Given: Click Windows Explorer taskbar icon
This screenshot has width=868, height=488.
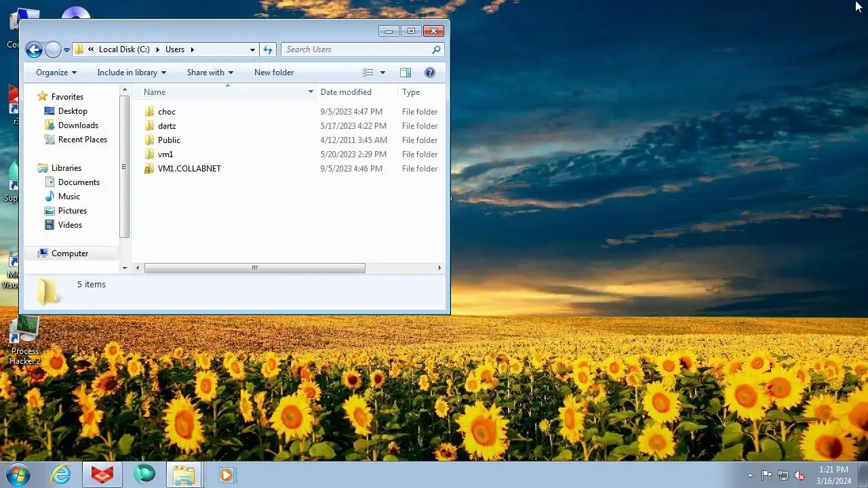Looking at the screenshot, I should pos(184,474).
